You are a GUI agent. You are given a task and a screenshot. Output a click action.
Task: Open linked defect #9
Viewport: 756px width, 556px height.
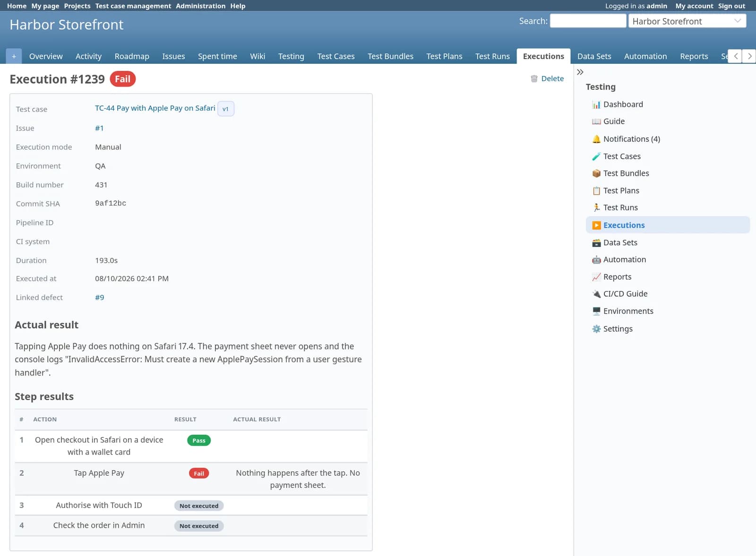point(100,298)
